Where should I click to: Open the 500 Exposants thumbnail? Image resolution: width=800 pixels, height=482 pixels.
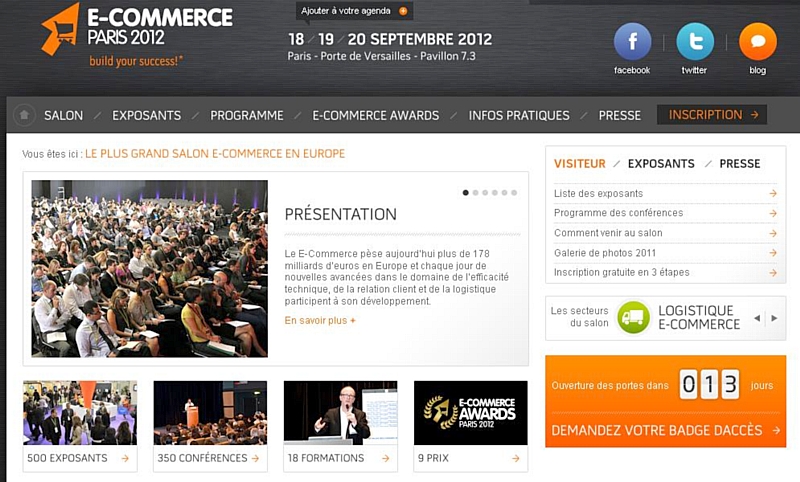80,425
